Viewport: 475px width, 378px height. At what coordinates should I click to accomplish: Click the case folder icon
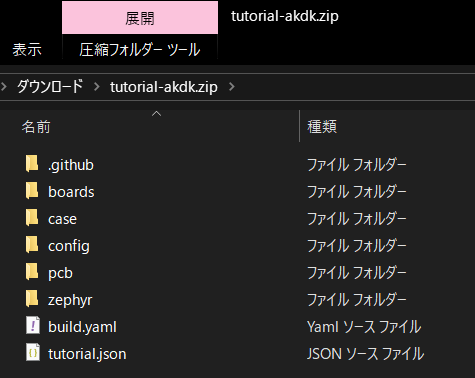coord(32,218)
